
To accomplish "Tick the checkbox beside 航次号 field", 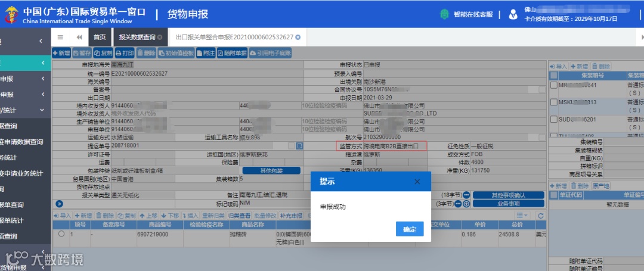I will [542, 138].
